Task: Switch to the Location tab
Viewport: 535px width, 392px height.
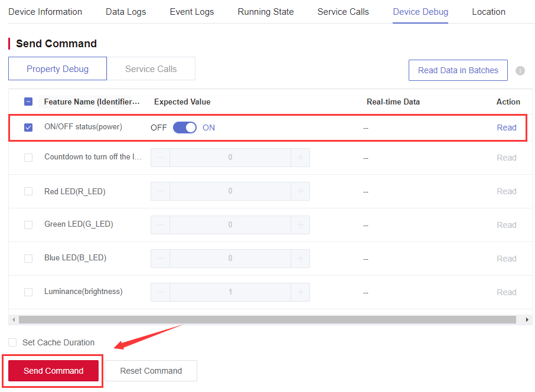Action: 488,12
